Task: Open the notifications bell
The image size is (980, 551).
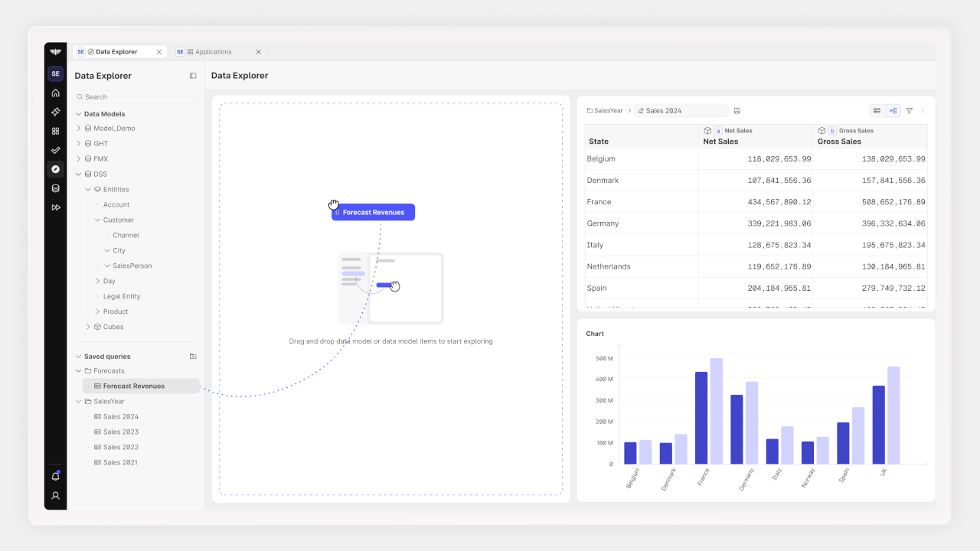Action: pyautogui.click(x=55, y=476)
